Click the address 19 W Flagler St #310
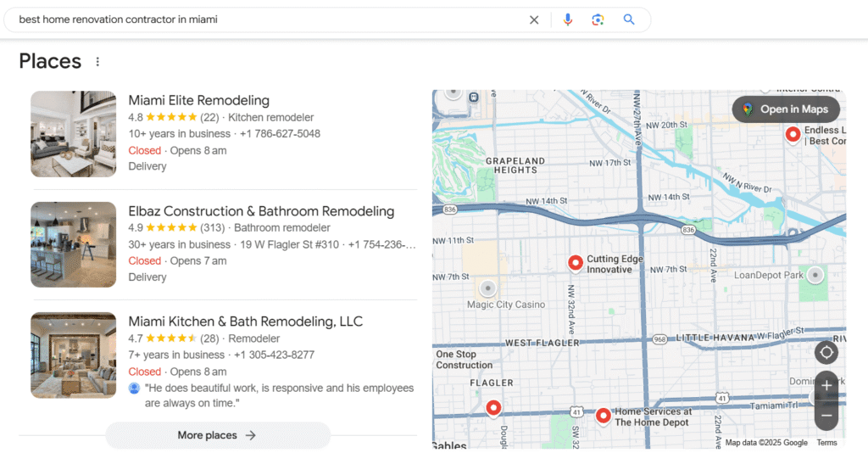This screenshot has height=464, width=868. tap(290, 244)
